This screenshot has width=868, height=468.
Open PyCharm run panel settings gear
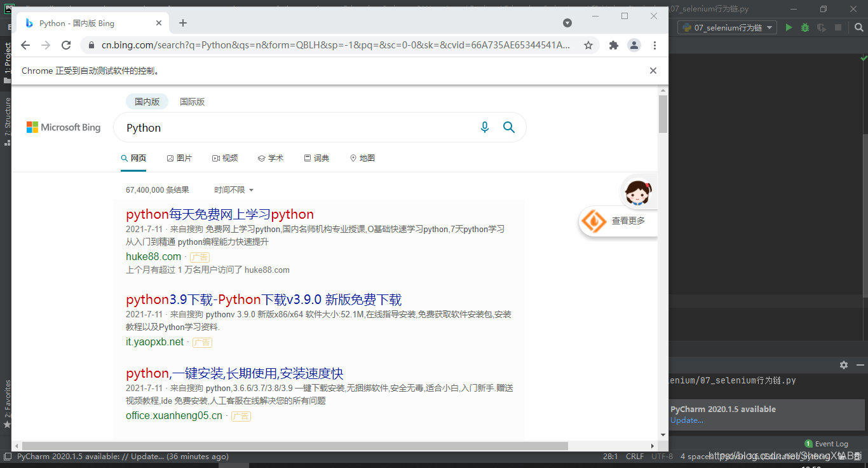(x=844, y=365)
